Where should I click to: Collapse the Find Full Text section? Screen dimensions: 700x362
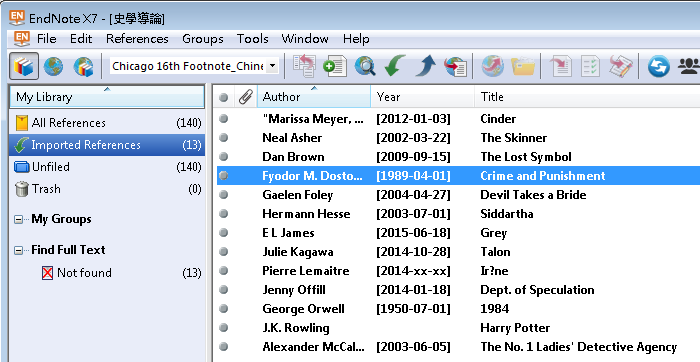(18, 250)
